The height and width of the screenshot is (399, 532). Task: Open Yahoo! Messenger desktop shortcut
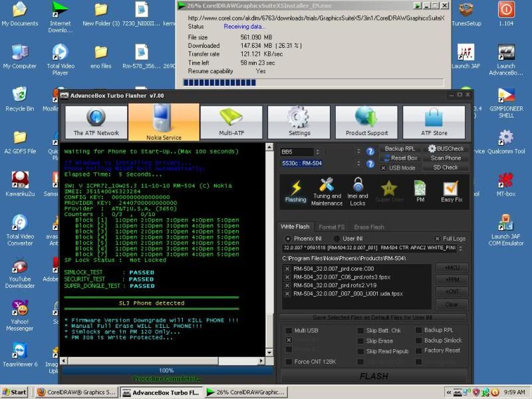point(20,315)
